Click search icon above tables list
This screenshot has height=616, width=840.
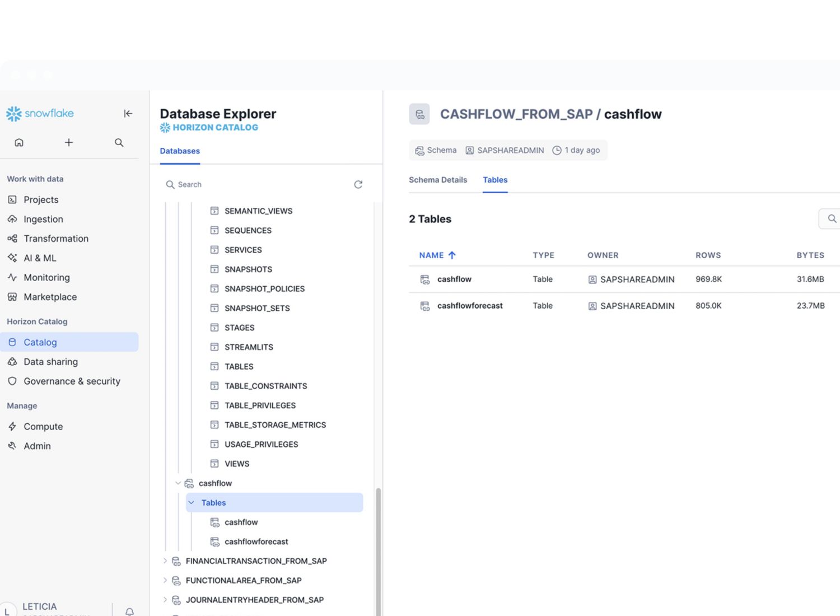click(832, 219)
